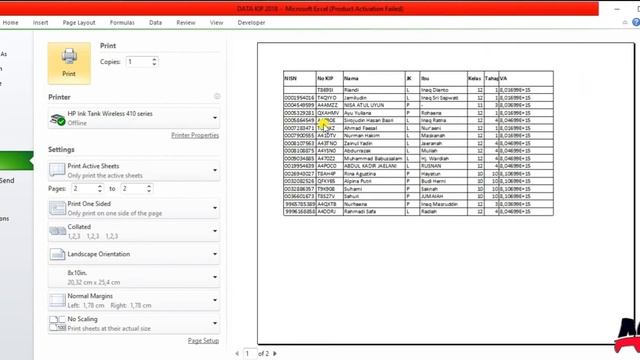
Task: Open the Page Layout ribbon tab
Action: pyautogui.click(x=79, y=22)
